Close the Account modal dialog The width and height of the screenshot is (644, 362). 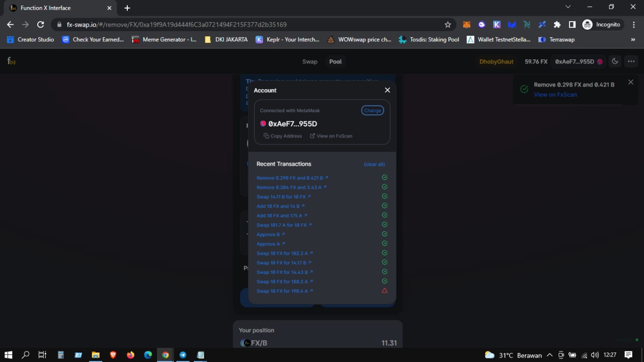point(387,90)
